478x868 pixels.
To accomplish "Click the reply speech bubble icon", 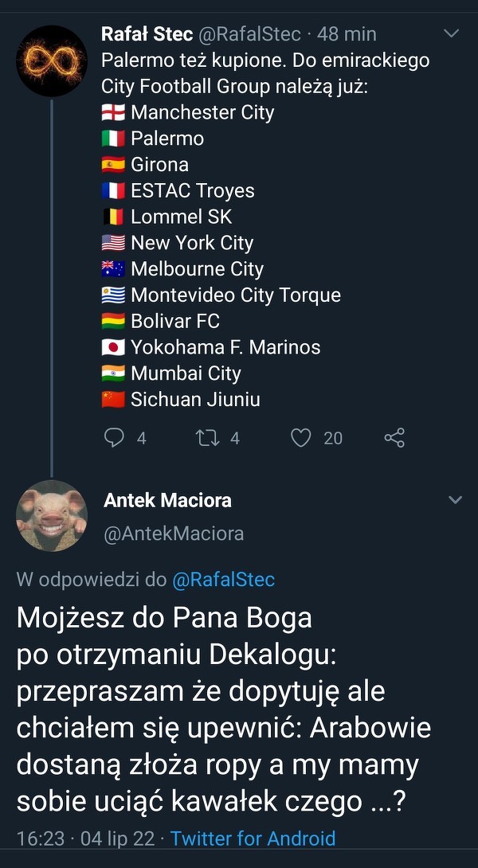I will (x=116, y=437).
